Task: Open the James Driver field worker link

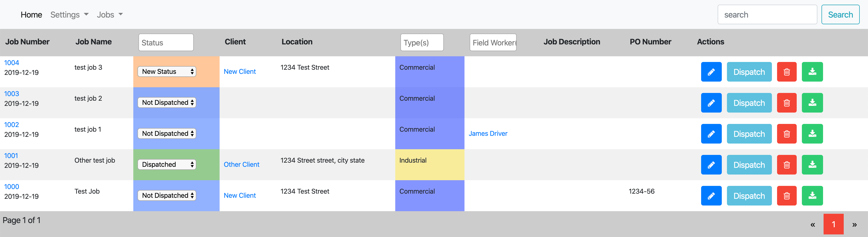Action: pyautogui.click(x=488, y=133)
